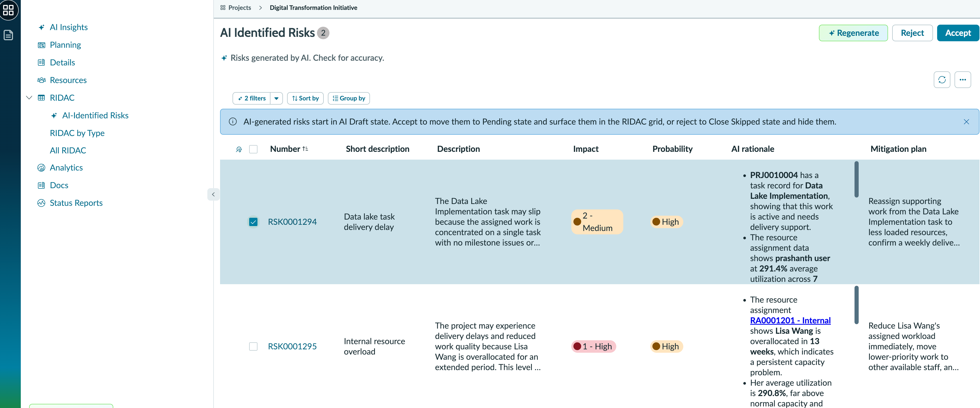Click the Planning icon in navigation
Viewport: 980px width, 408px height.
[x=42, y=45]
